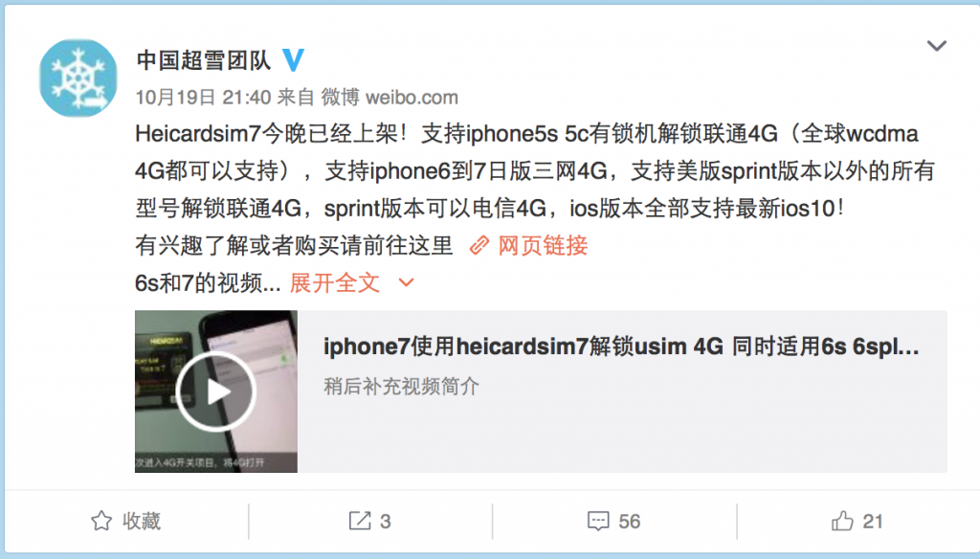The height and width of the screenshot is (559, 980).
Task: Click the comment bubble icon
Action: tap(598, 521)
